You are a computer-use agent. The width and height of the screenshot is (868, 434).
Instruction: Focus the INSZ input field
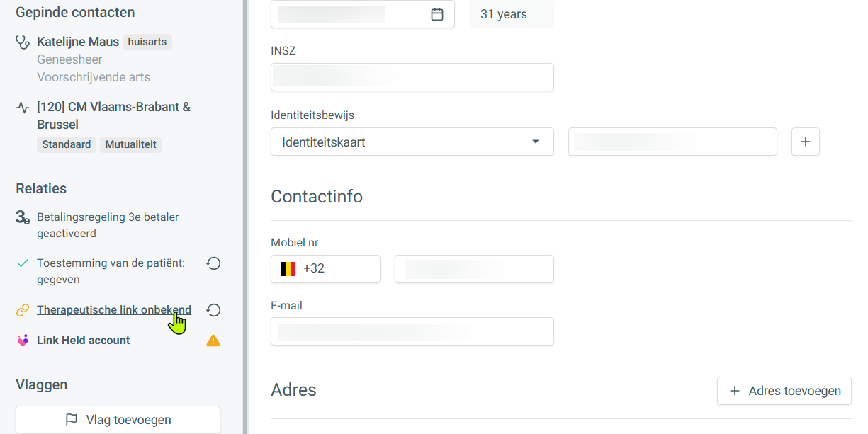[412, 77]
